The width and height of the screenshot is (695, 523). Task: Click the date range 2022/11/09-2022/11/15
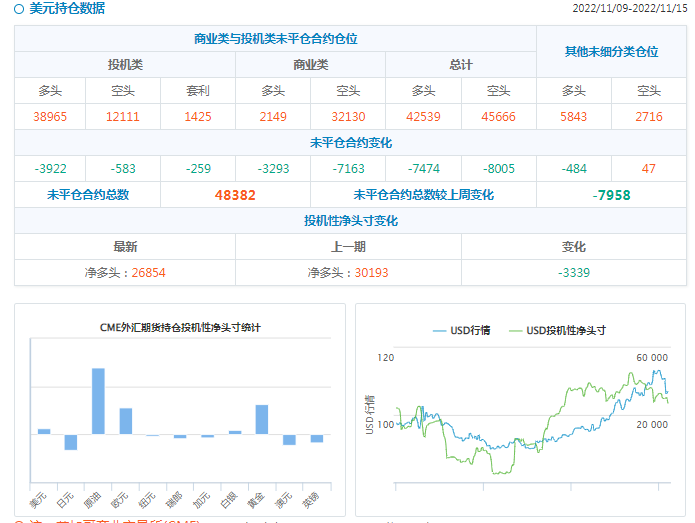(629, 9)
